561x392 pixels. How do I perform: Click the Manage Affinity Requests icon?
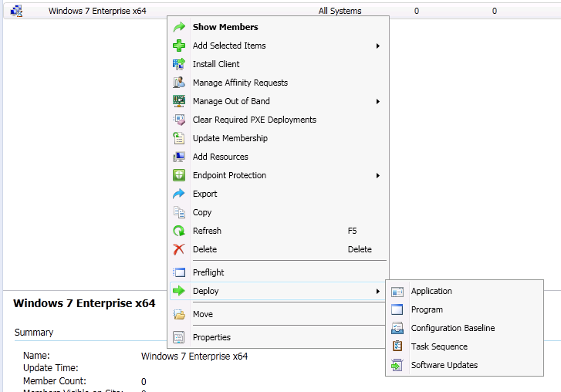click(x=179, y=83)
